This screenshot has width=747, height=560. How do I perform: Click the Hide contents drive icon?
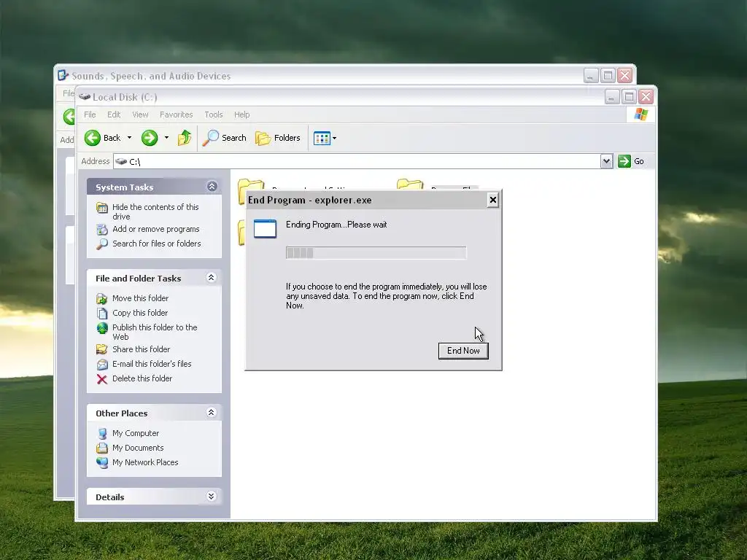pos(102,208)
